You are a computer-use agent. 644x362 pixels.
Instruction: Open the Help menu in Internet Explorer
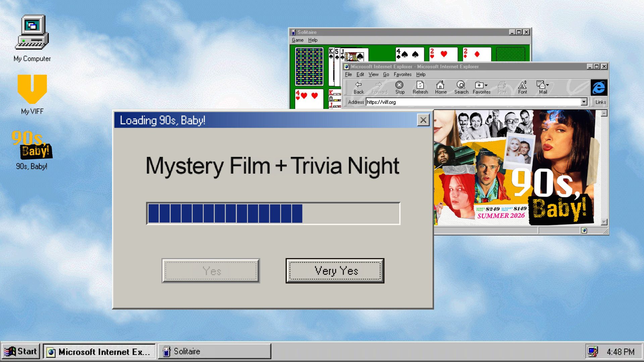pyautogui.click(x=421, y=75)
